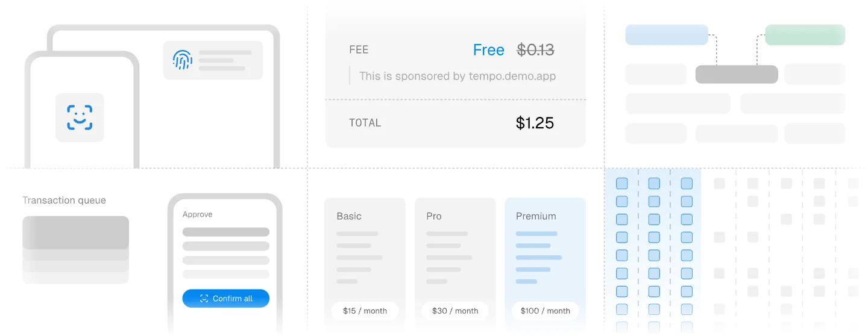Click the $100 / month price pill
This screenshot has width=868, height=336.
click(x=545, y=311)
